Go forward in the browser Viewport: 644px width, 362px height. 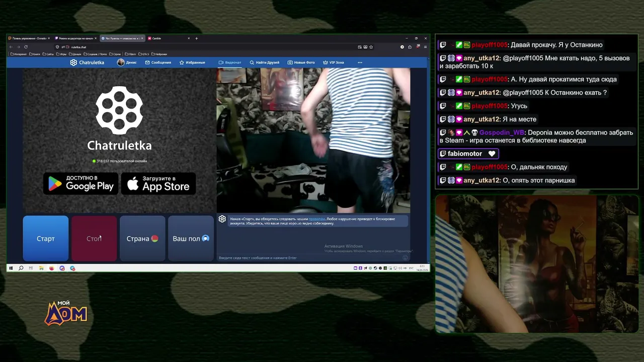point(19,47)
